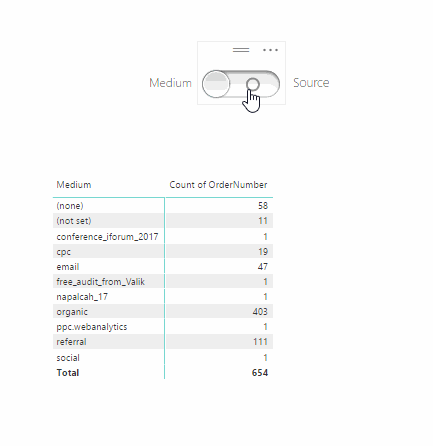Select free_audit_from_Valik row
Screen dimensions: 433x446
pos(163,282)
